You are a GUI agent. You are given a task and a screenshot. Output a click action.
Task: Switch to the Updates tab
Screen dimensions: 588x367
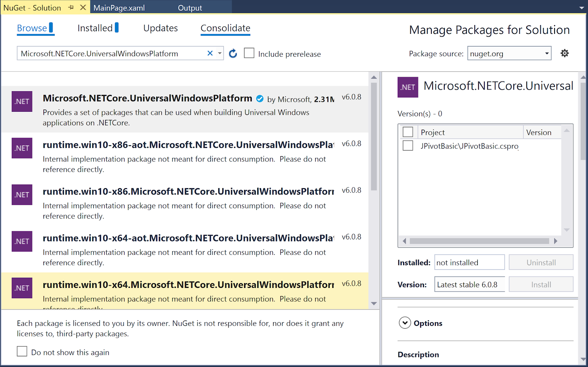(x=160, y=28)
